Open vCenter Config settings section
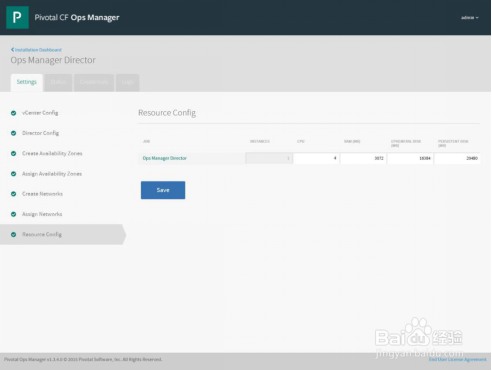The image size is (492, 371). pyautogui.click(x=40, y=113)
